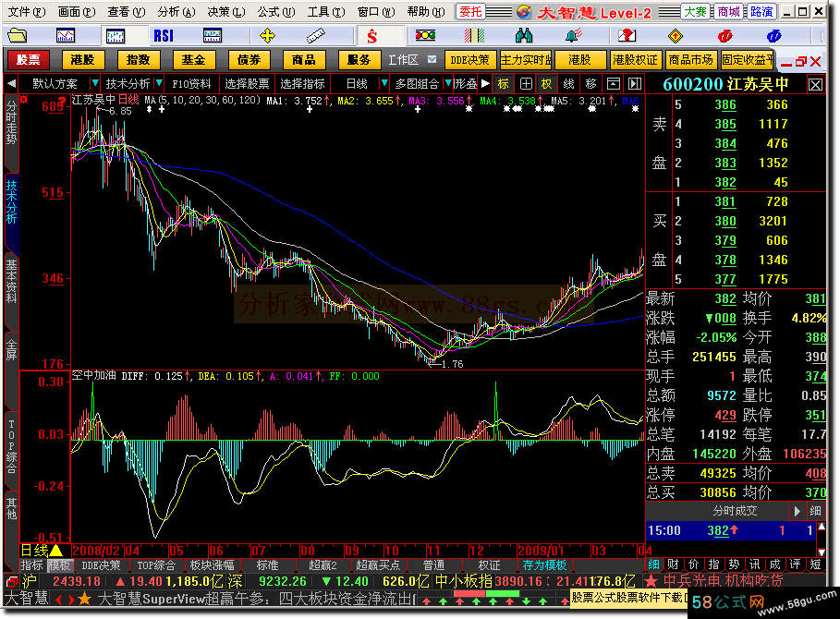Image resolution: width=840 pixels, height=619 pixels.
Task: Click the 委托 order button
Action: (x=470, y=12)
